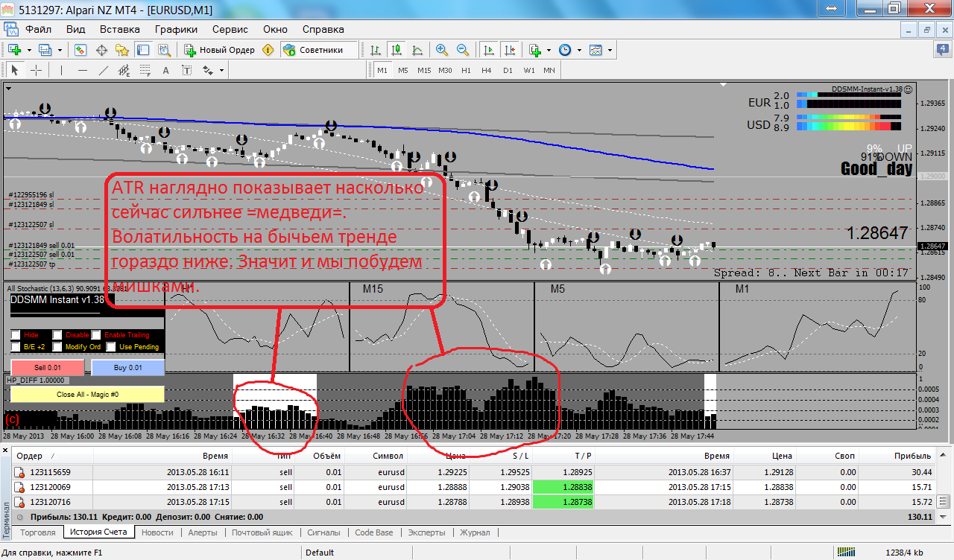The image size is (954, 560).
Task: Open the Вид menu
Action: pyautogui.click(x=75, y=30)
